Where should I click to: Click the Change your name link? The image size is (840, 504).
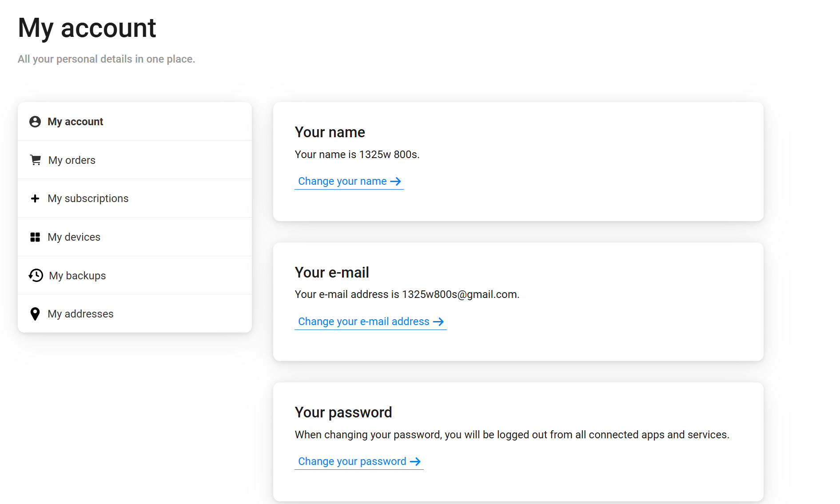pos(342,181)
